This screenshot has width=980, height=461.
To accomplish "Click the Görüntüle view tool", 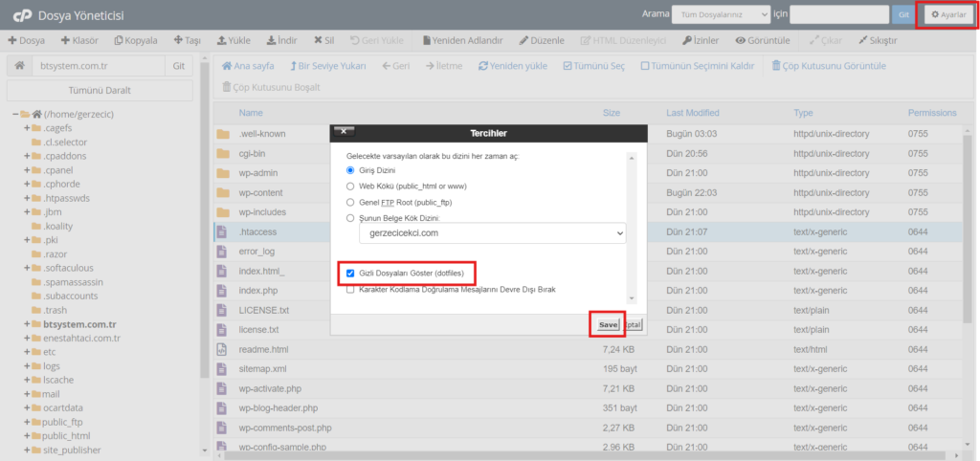I will [763, 40].
